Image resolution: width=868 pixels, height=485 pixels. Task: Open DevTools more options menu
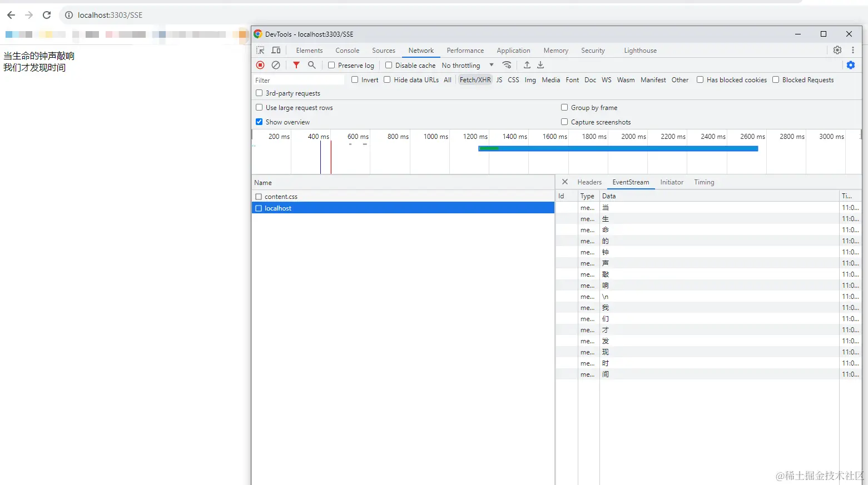854,50
